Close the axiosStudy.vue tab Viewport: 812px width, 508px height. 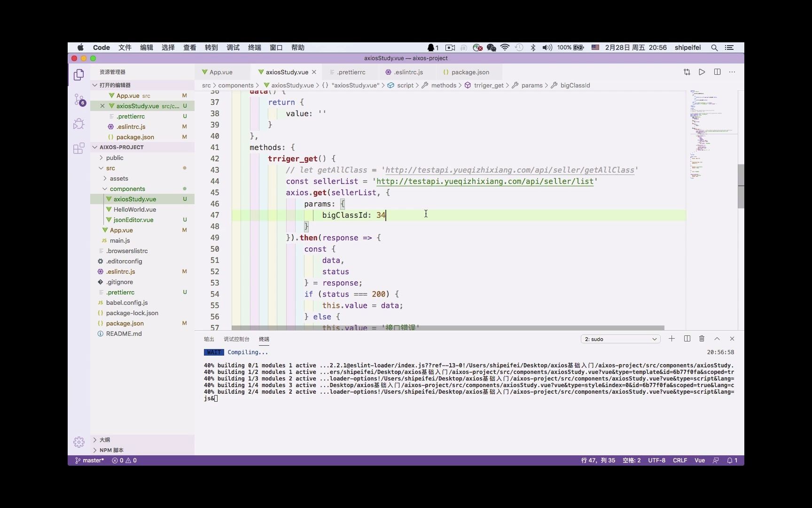click(x=314, y=72)
